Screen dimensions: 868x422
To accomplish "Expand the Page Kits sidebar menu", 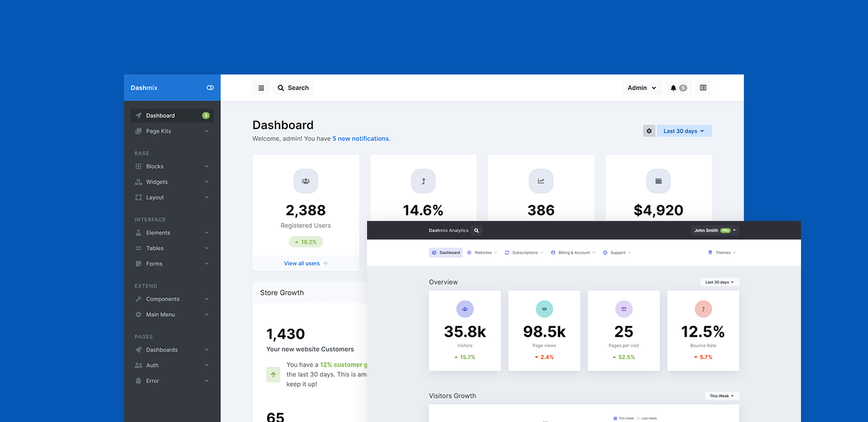I will 172,131.
